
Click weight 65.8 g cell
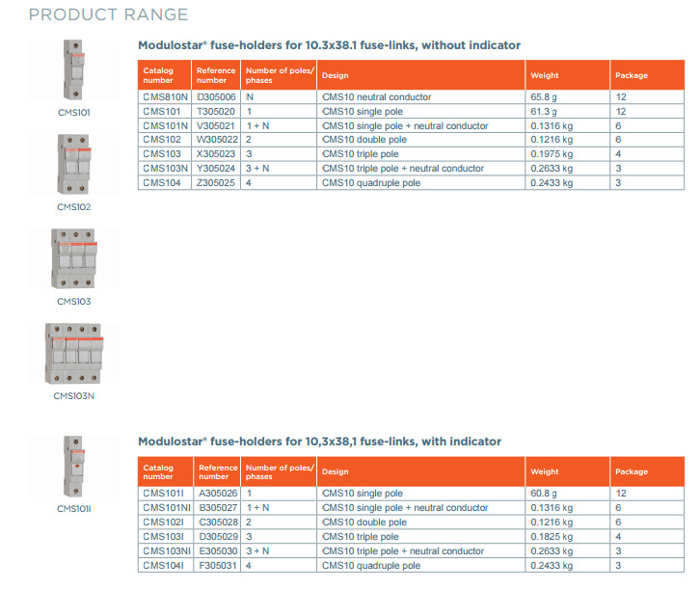567,96
